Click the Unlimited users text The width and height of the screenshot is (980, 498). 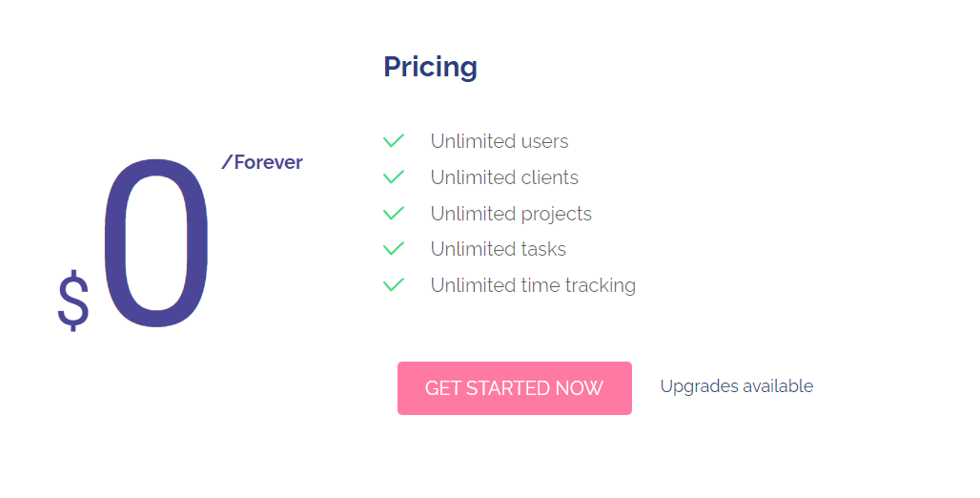499,141
